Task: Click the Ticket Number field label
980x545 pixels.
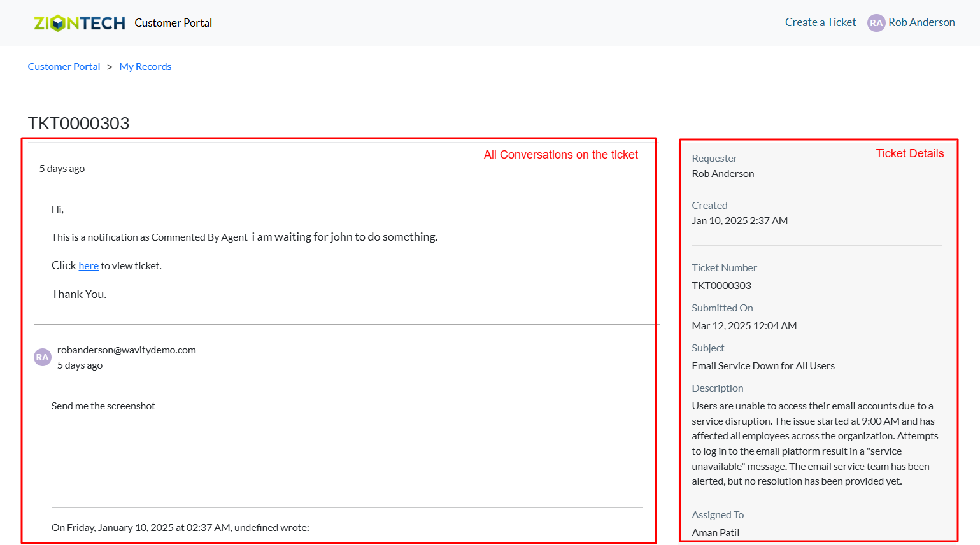Action: [x=724, y=267]
